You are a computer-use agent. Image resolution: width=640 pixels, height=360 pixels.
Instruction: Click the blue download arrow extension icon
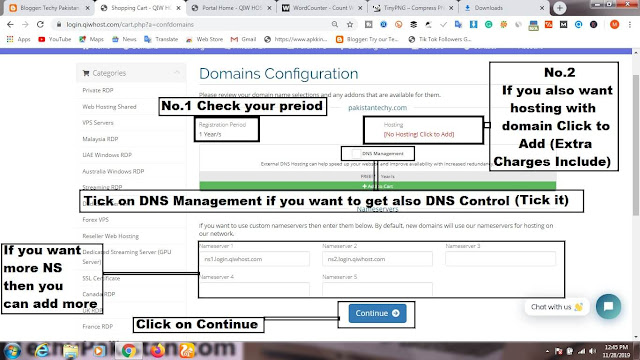[473, 24]
